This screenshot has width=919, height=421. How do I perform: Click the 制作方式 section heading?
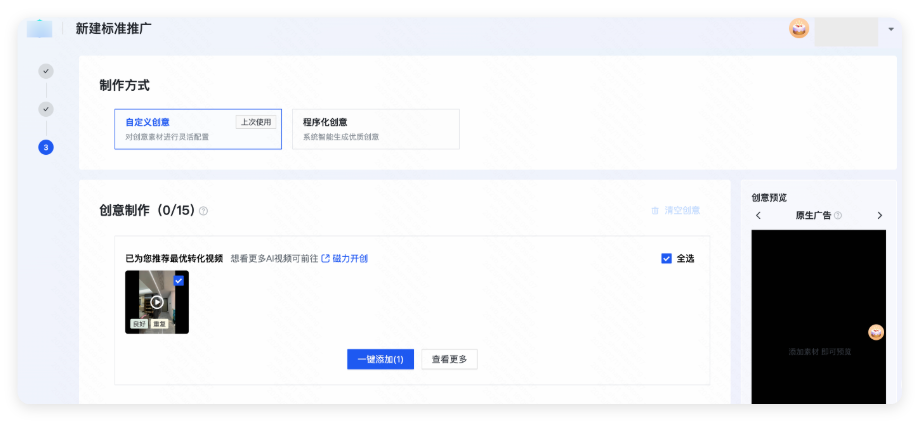pos(124,86)
